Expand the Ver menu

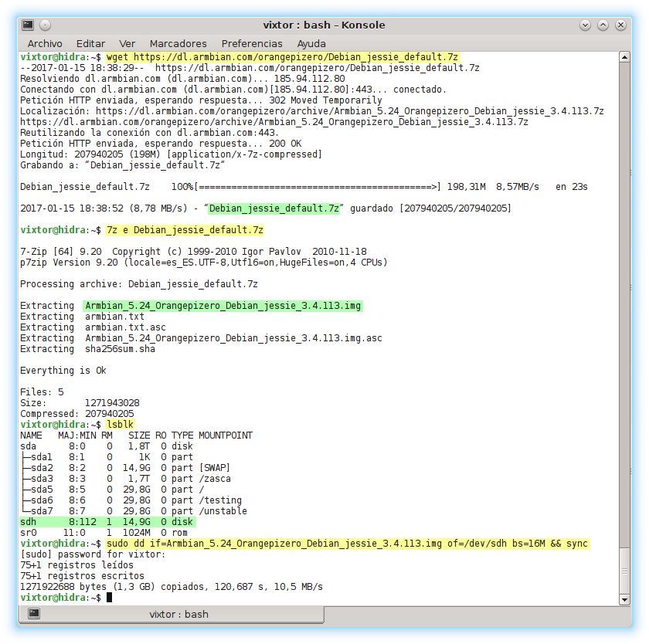pyautogui.click(x=127, y=44)
